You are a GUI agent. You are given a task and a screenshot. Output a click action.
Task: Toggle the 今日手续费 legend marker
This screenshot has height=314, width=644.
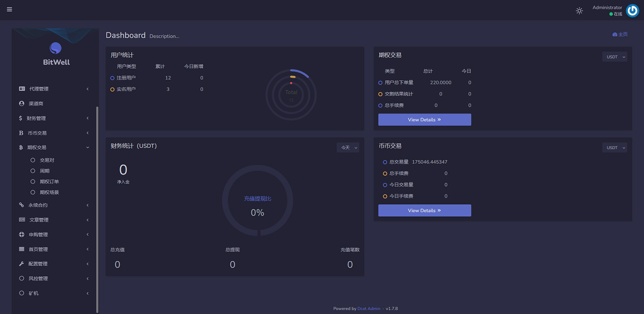pos(385,196)
